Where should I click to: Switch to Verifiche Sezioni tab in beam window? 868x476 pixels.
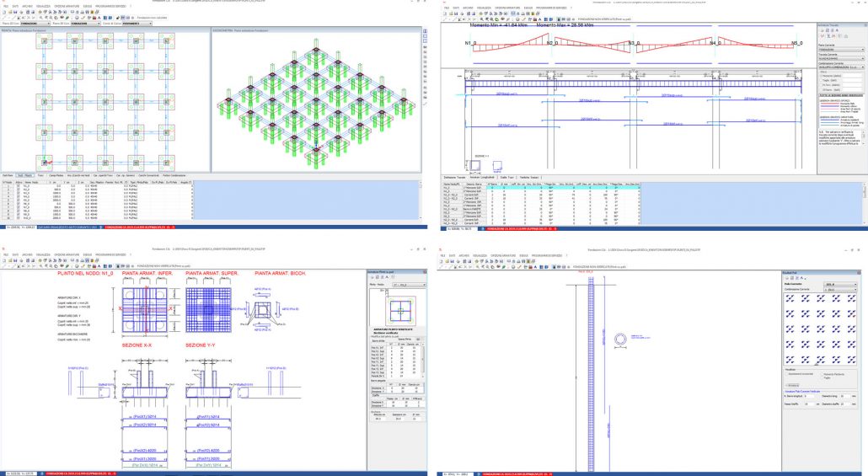(528, 177)
